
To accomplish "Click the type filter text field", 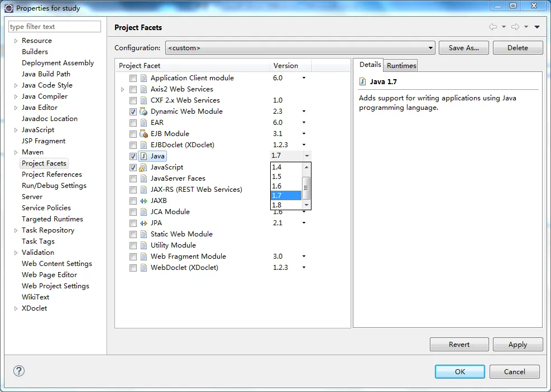I will point(55,27).
